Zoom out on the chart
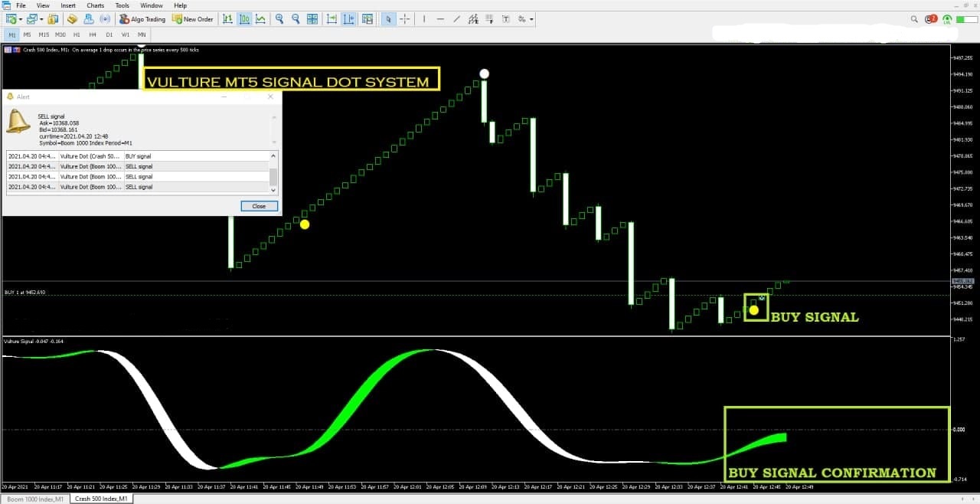This screenshot has height=504, width=980. click(296, 18)
